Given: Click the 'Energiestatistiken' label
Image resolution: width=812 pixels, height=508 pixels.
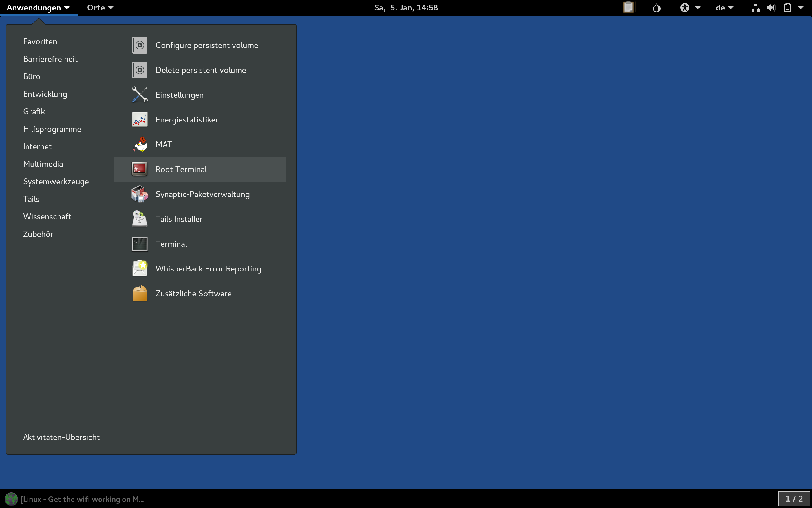Looking at the screenshot, I should pyautogui.click(x=187, y=120).
